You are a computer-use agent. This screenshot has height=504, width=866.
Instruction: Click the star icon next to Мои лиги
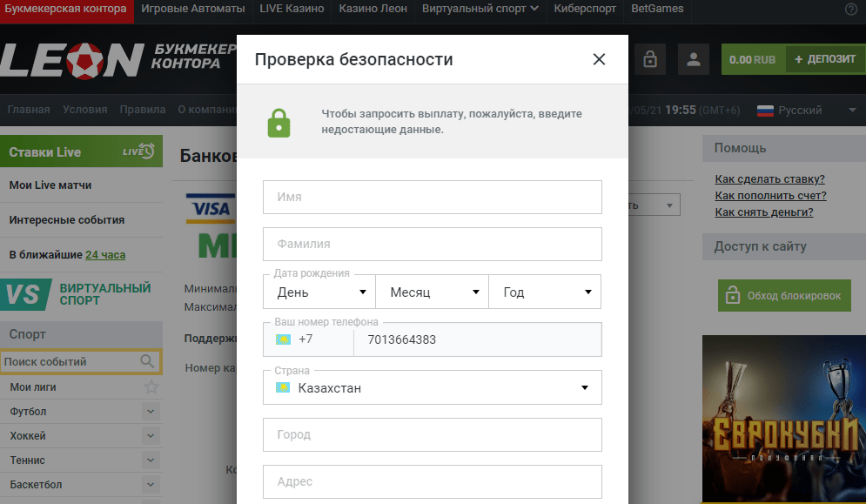point(151,386)
